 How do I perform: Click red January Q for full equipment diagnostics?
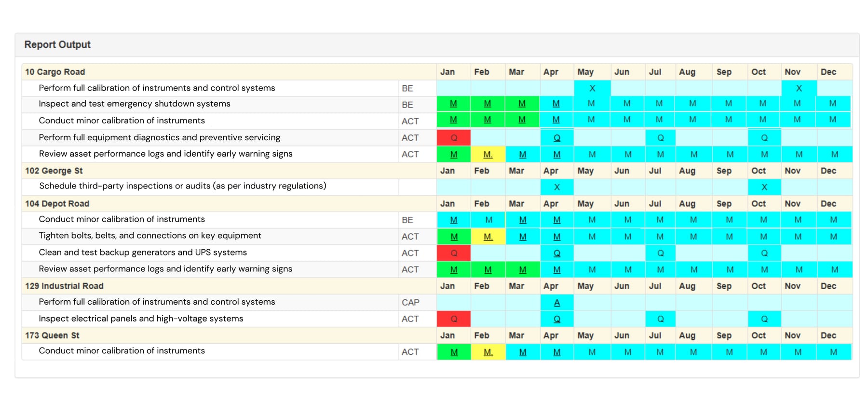pyautogui.click(x=454, y=138)
